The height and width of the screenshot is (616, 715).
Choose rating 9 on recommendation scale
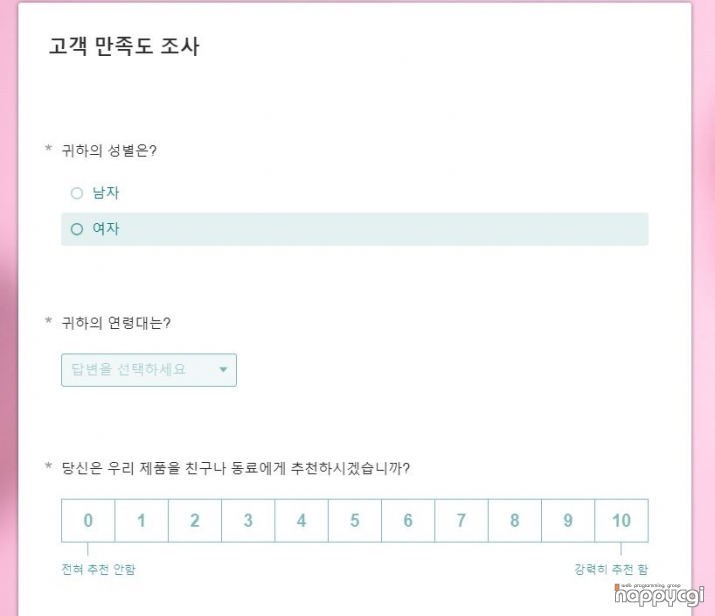[x=568, y=520]
